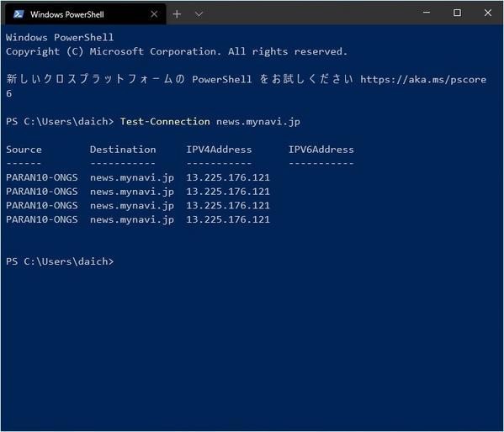Select the Windows PowerShell tab
This screenshot has width=504, height=432.
pyautogui.click(x=86, y=14)
